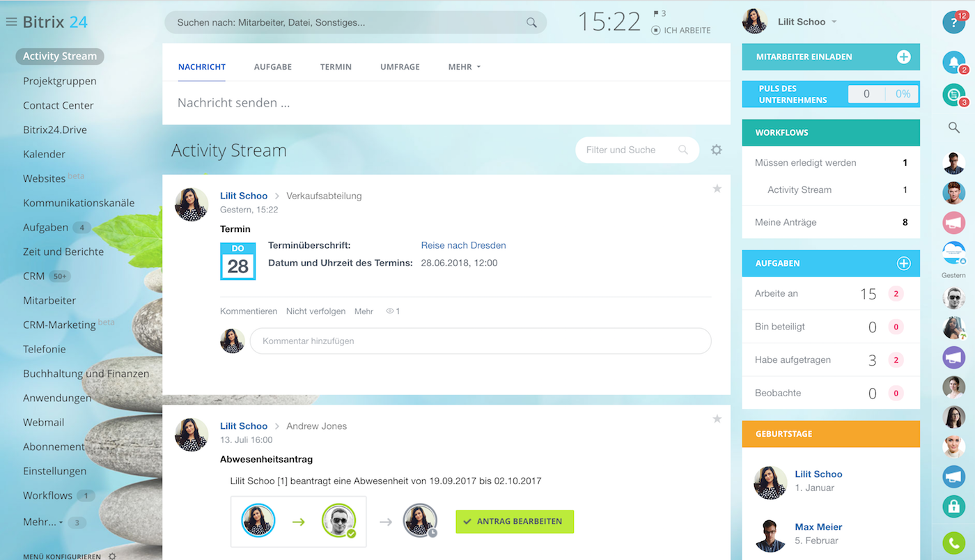Viewport: 975px width, 560px height.
Task: Open Lilit Schoo profile avatar in header
Action: 755,22
